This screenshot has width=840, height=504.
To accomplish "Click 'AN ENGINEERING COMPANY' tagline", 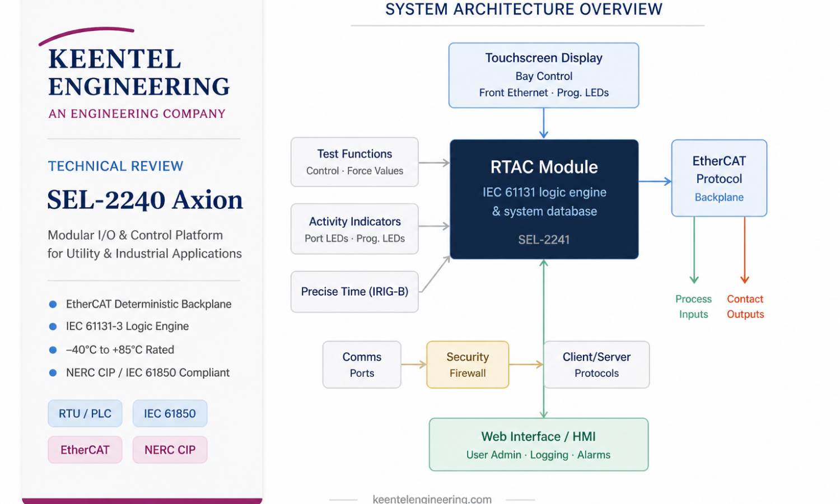I will pyautogui.click(x=137, y=114).
